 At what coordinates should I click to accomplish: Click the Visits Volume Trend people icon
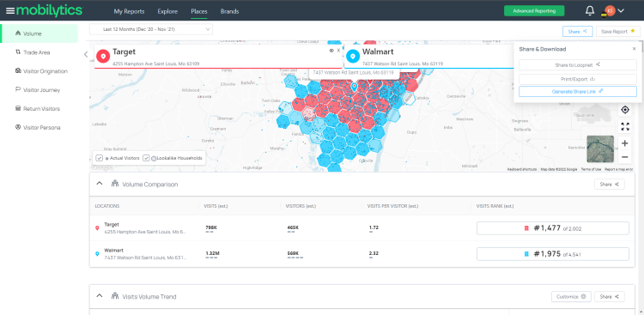coord(115,296)
